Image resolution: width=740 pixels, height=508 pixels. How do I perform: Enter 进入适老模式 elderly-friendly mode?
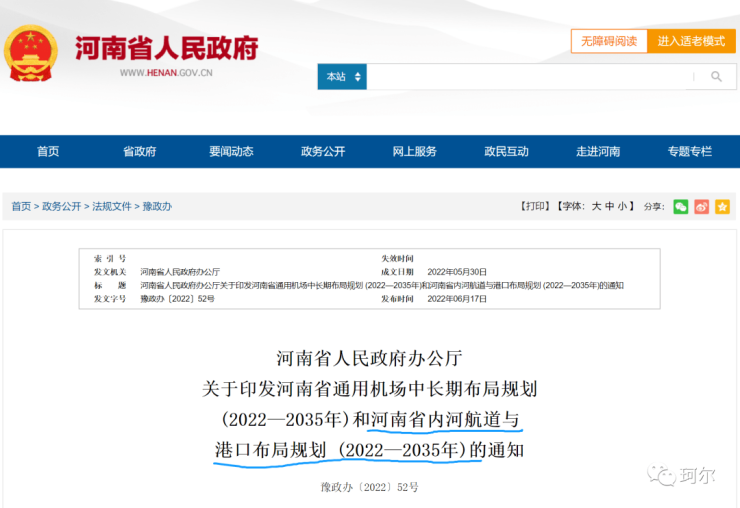691,41
